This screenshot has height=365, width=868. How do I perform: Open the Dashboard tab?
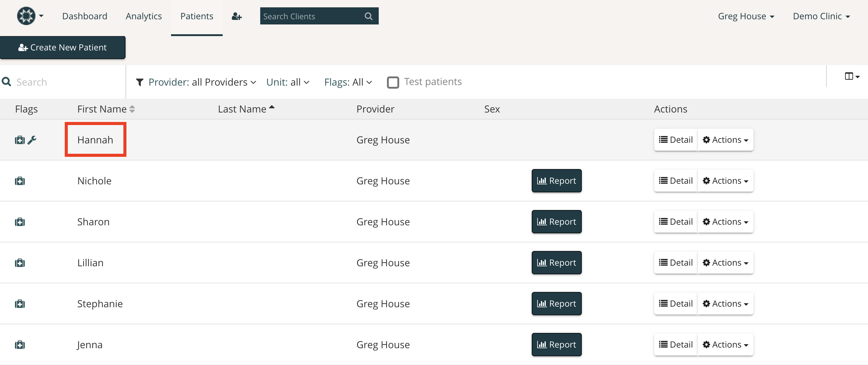click(85, 16)
